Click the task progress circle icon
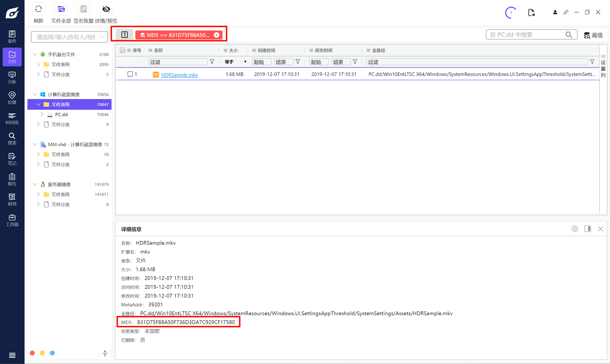This screenshot has height=364, width=610. 511,13
